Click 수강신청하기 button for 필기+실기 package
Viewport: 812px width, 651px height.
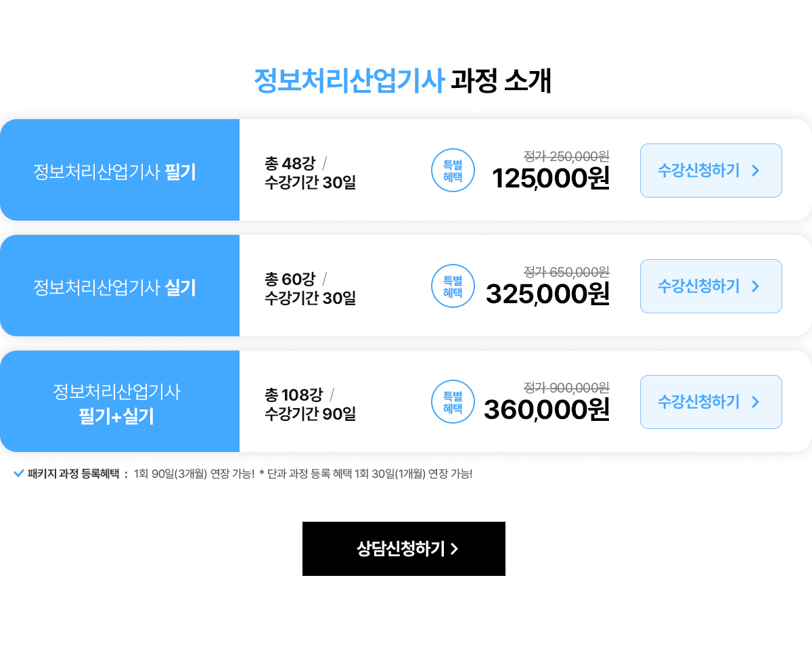710,402
